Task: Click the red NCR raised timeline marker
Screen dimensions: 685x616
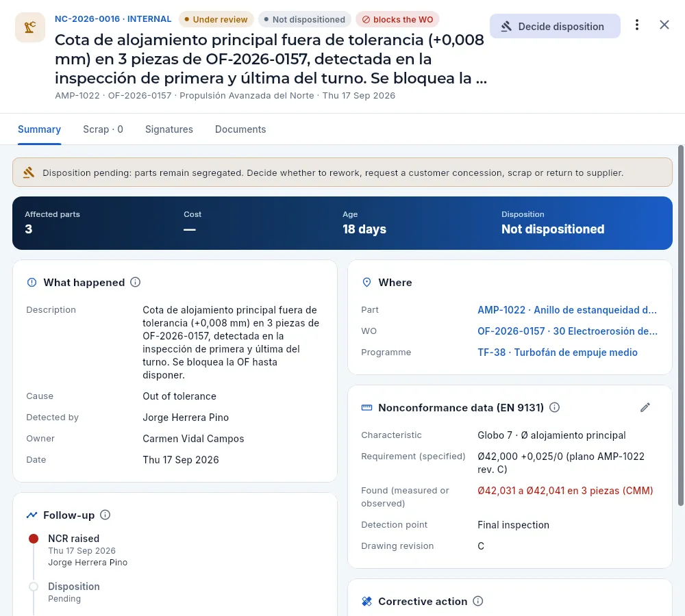Action: [x=34, y=539]
